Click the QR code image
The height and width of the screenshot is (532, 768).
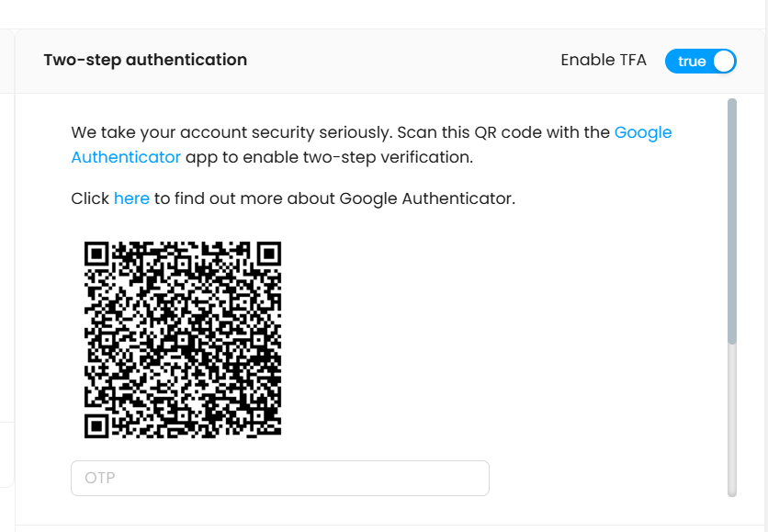pos(183,339)
